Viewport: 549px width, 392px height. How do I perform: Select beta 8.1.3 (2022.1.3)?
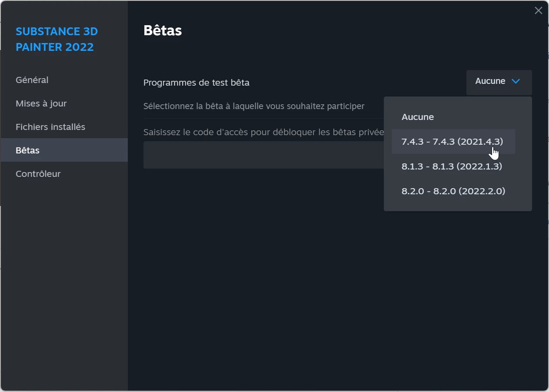pyautogui.click(x=453, y=166)
